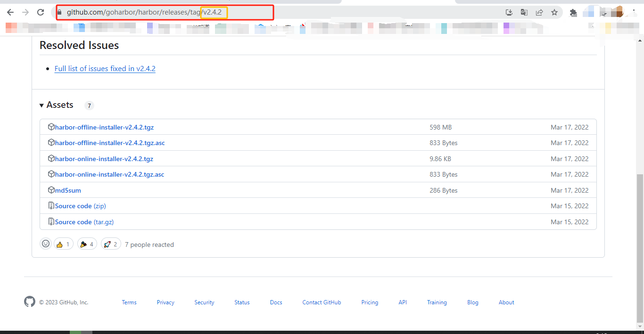Go back with the browser back arrow
The height and width of the screenshot is (334, 644).
click(x=10, y=12)
